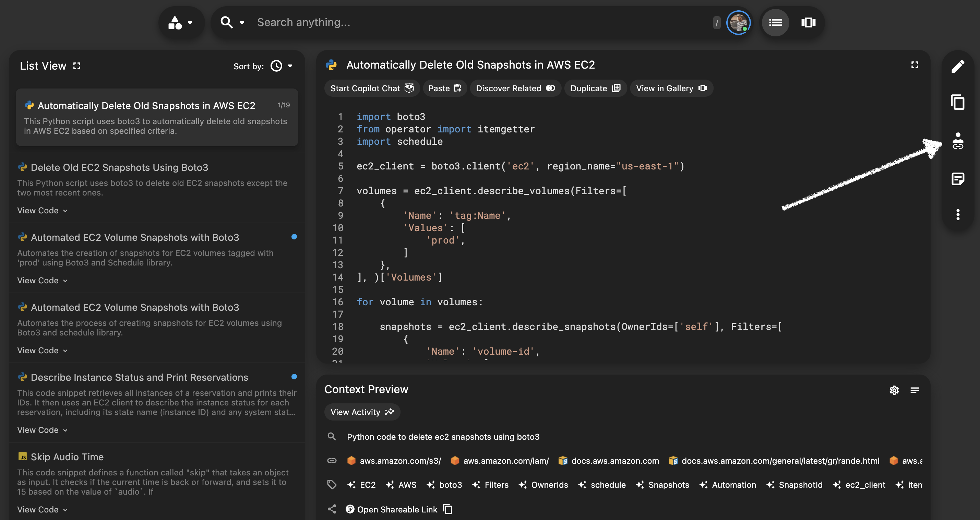Open the search type dropdown arrow
This screenshot has width=980, height=520.
[x=242, y=22]
